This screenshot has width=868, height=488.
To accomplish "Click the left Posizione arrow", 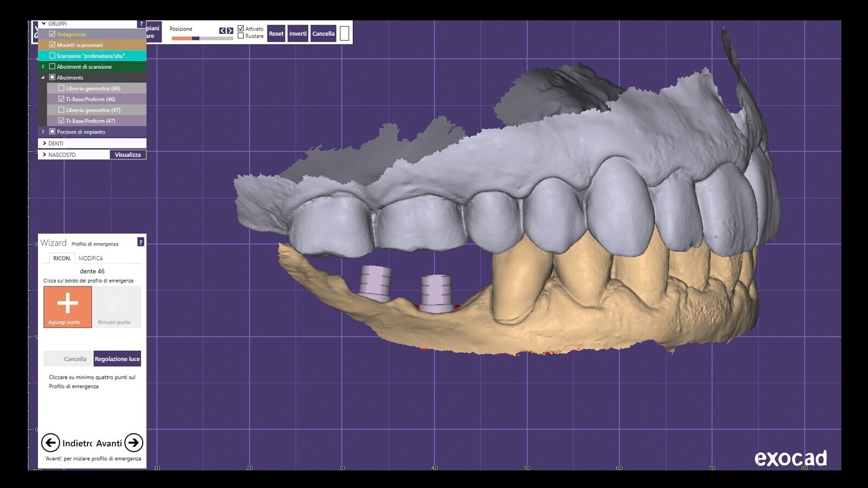I will pos(222,31).
